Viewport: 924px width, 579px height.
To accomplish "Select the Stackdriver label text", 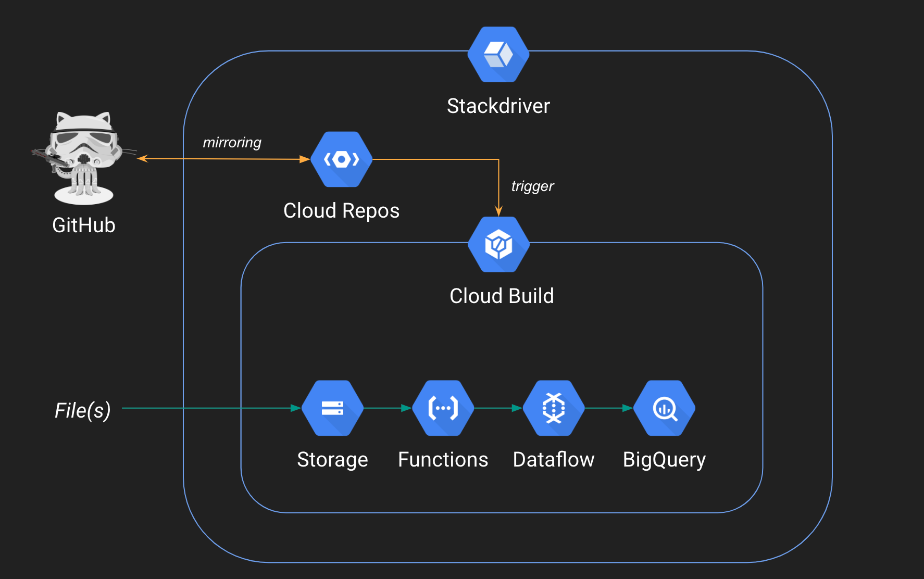I will click(x=498, y=106).
